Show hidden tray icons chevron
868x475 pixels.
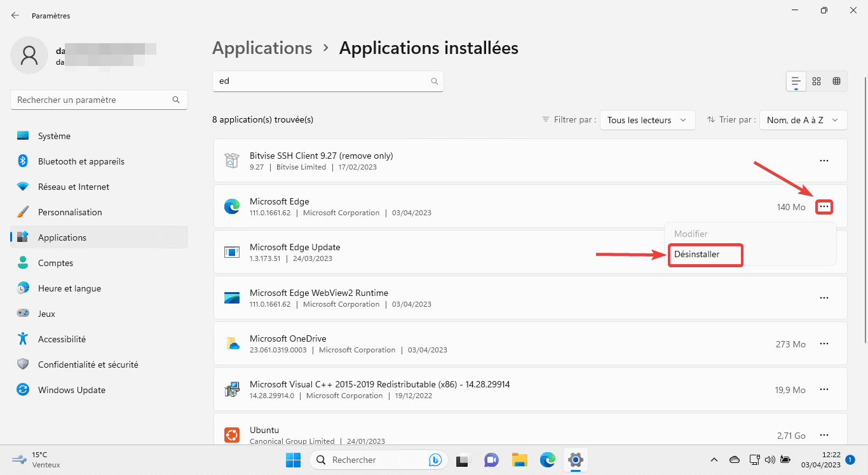tap(714, 460)
